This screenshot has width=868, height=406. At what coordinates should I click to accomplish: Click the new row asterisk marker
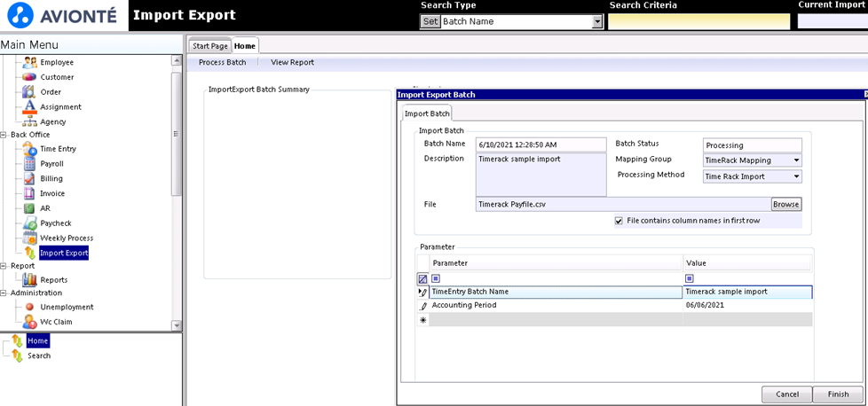[423, 320]
